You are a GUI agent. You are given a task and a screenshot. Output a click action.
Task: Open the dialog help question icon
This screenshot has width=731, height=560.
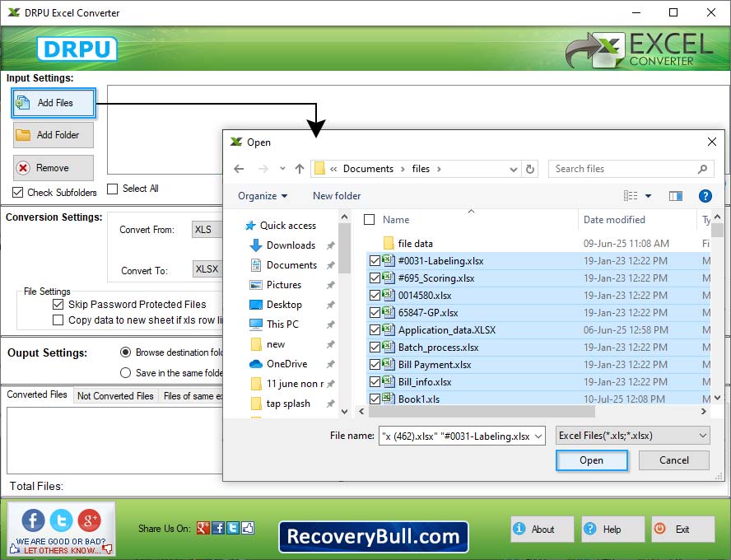click(x=705, y=196)
